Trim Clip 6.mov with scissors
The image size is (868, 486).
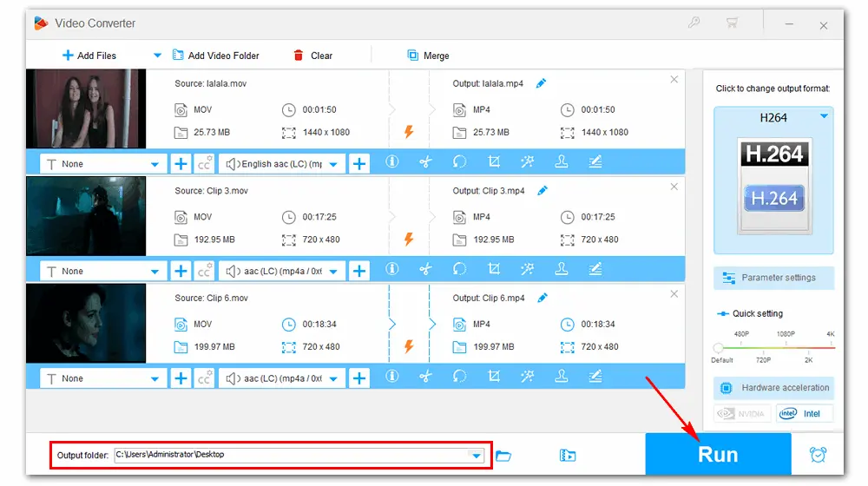[x=425, y=377]
